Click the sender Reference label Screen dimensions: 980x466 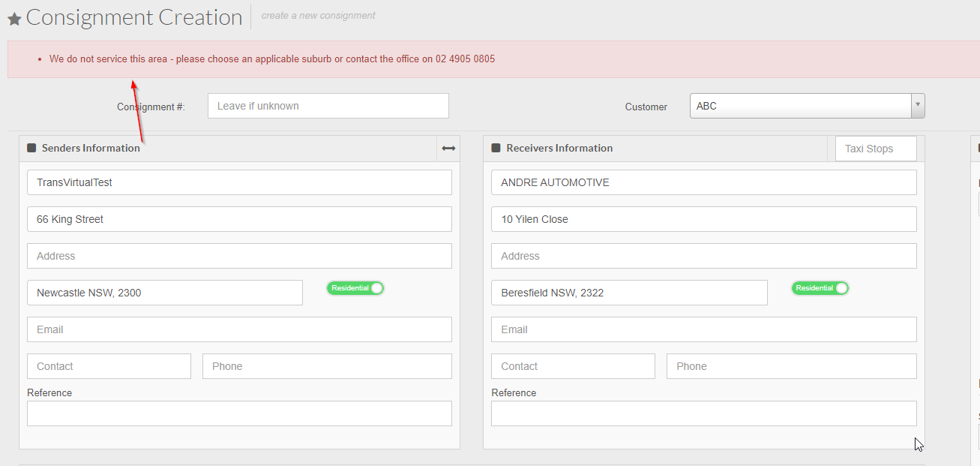tap(49, 392)
